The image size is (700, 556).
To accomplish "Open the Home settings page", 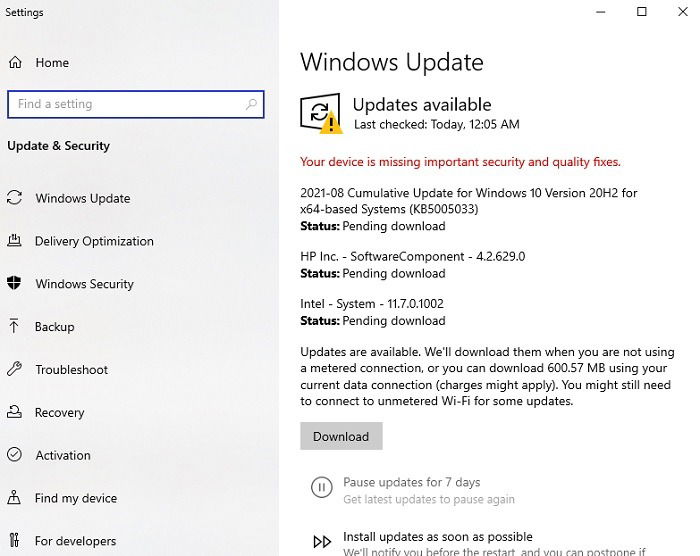I will click(52, 63).
